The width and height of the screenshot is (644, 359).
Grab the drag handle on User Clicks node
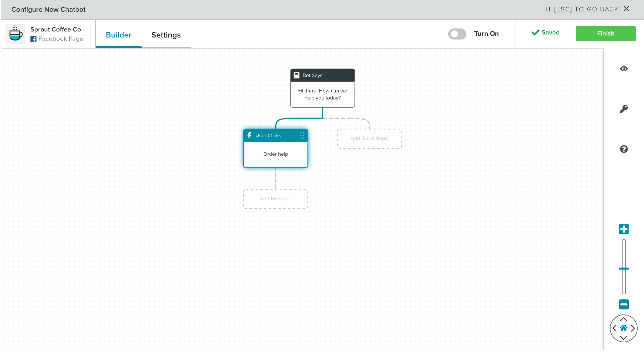(x=302, y=135)
